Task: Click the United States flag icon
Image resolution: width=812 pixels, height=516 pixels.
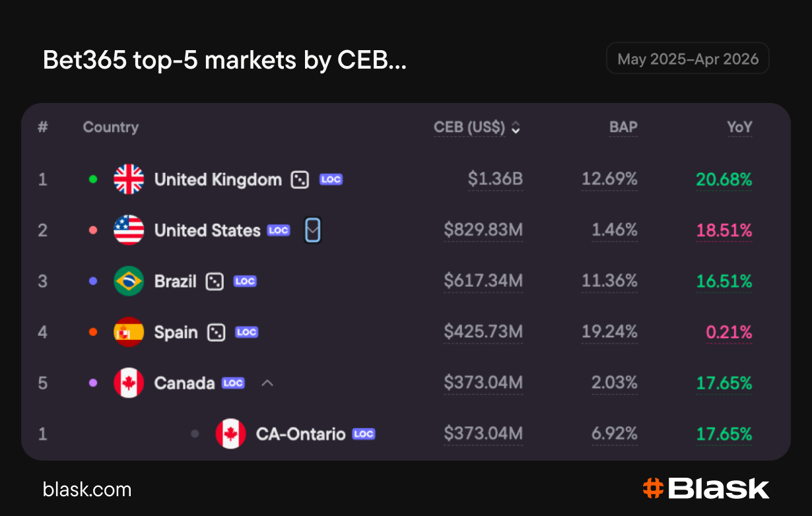Action: click(129, 230)
